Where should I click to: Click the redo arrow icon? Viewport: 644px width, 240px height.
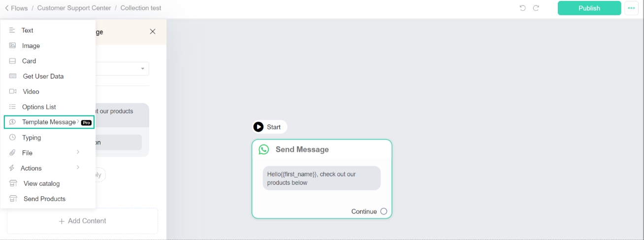[x=536, y=8]
